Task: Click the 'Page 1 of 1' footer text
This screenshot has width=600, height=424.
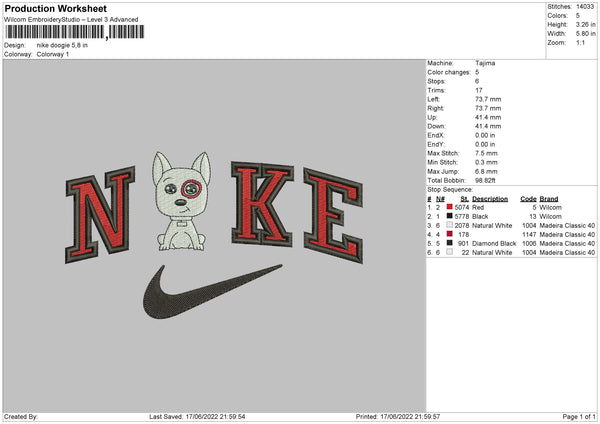Action: [x=579, y=417]
